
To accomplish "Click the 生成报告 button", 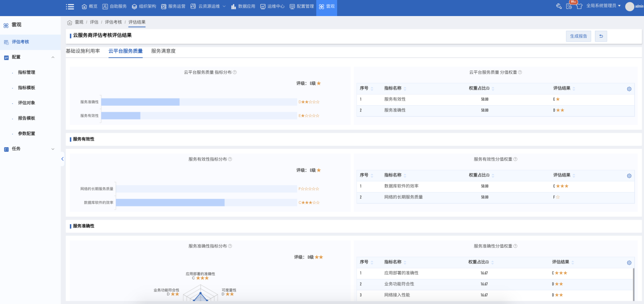I will (578, 36).
